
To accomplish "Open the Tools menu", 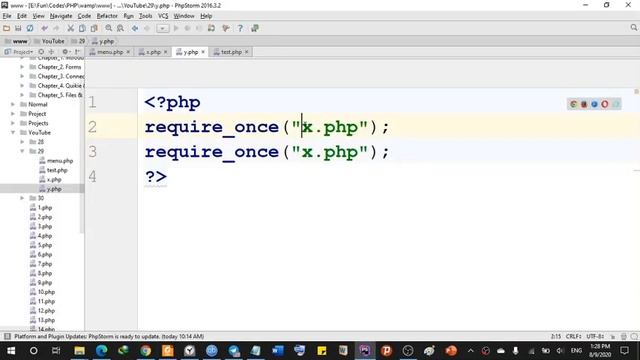I will tap(145, 16).
